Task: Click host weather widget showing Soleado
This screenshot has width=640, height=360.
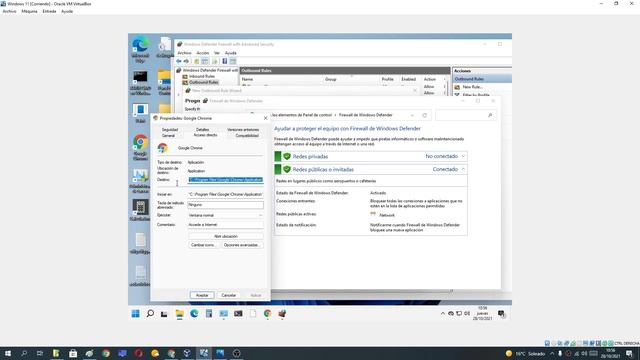Action: 525,353
